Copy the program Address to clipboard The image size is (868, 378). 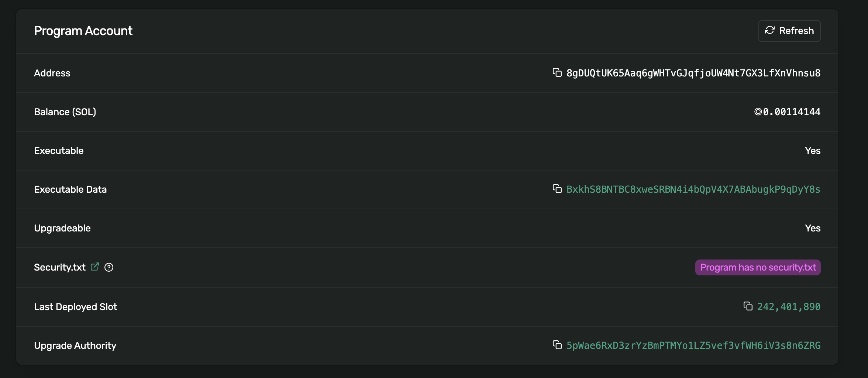(557, 73)
